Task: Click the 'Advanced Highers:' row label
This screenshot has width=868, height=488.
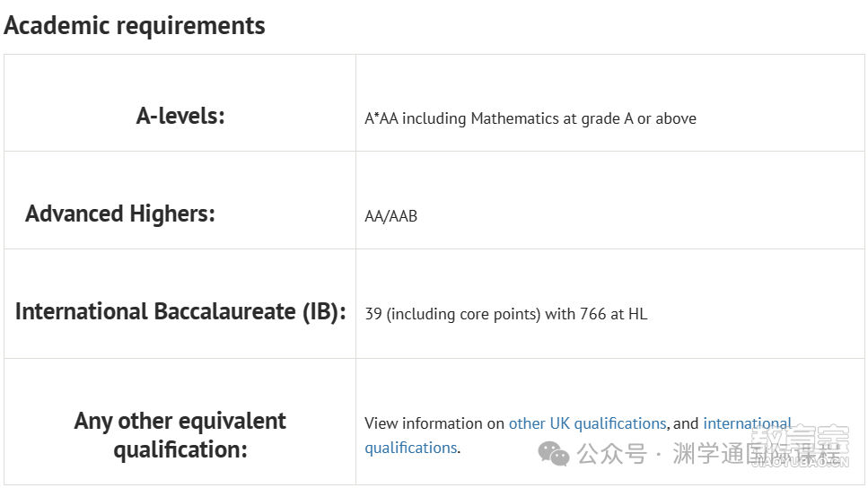Action: (x=120, y=213)
